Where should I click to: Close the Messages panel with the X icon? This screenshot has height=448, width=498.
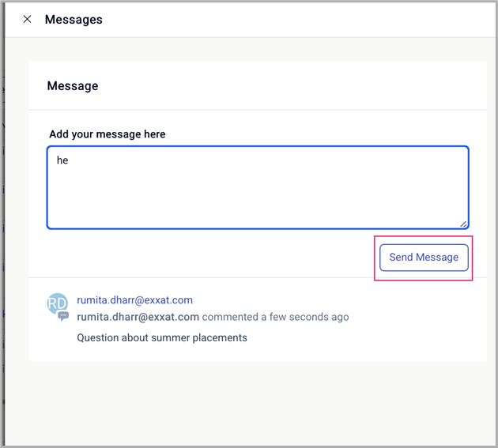click(x=27, y=19)
